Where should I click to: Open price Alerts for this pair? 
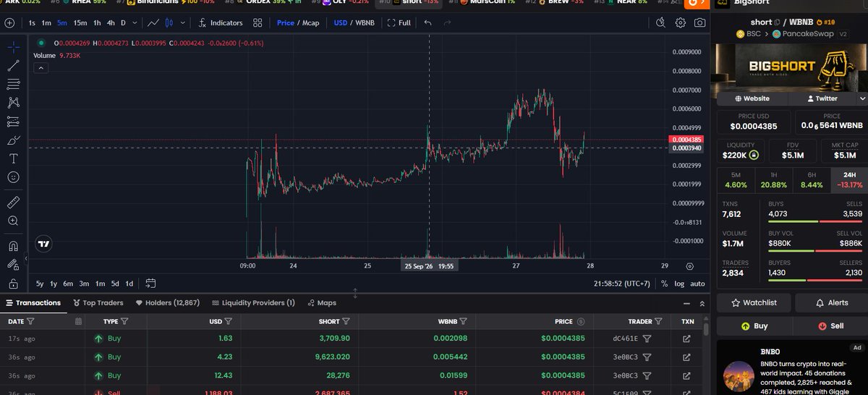click(831, 302)
